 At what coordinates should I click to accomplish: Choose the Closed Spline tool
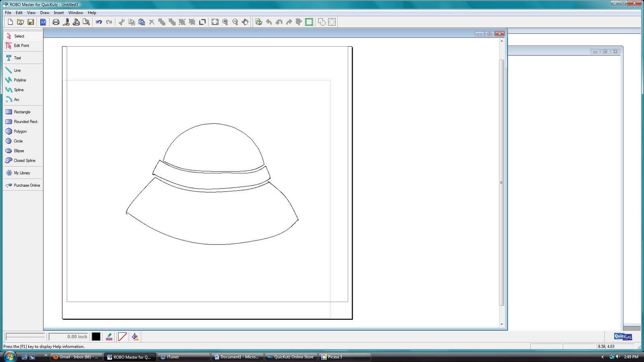coord(24,160)
